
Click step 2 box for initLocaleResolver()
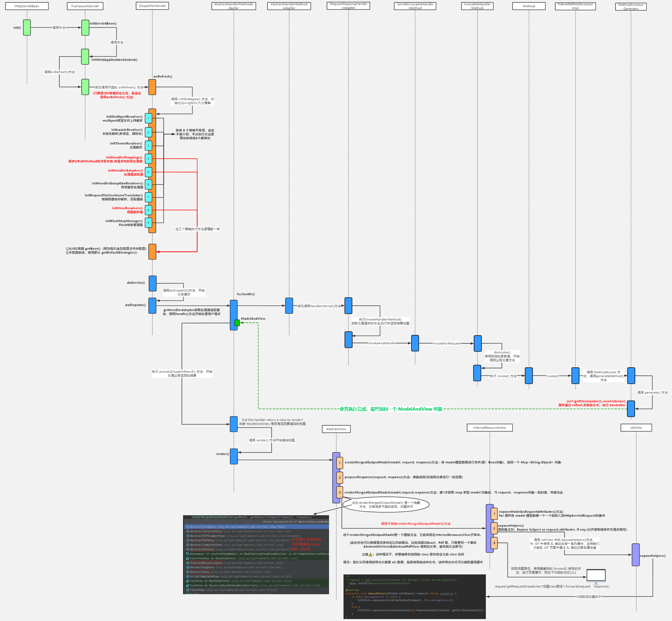tap(148, 132)
